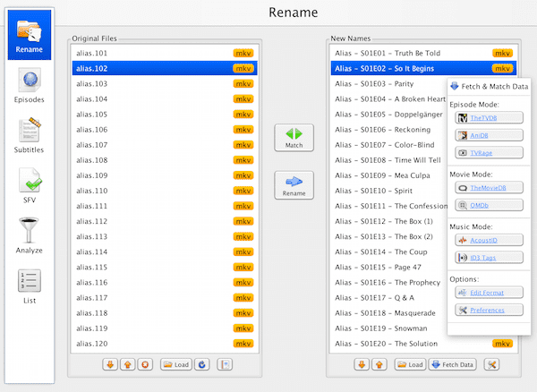Select the Analyze funnel icon
This screenshot has height=392, width=537.
[28, 236]
